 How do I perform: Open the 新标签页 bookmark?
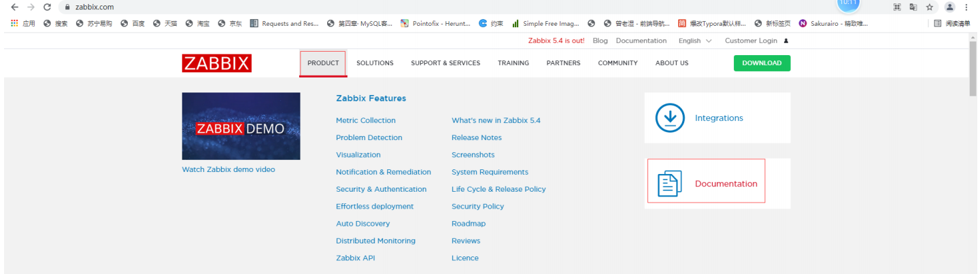(773, 23)
